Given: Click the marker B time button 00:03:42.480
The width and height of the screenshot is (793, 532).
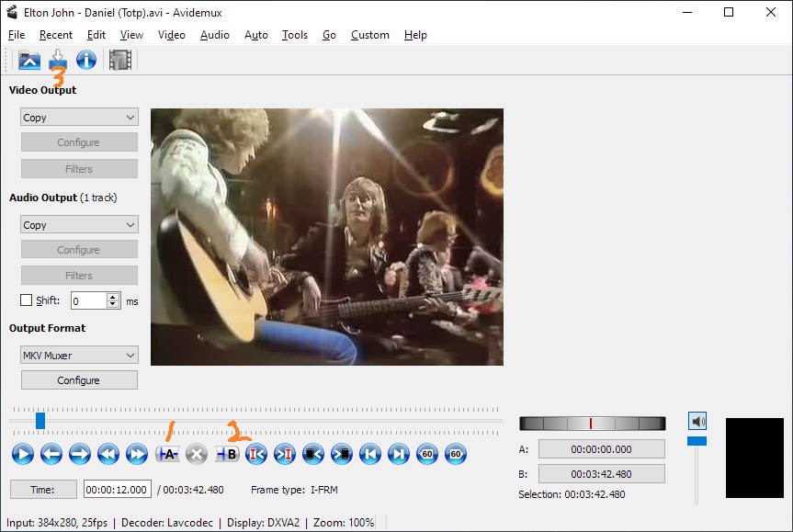Looking at the screenshot, I should click(x=601, y=474).
